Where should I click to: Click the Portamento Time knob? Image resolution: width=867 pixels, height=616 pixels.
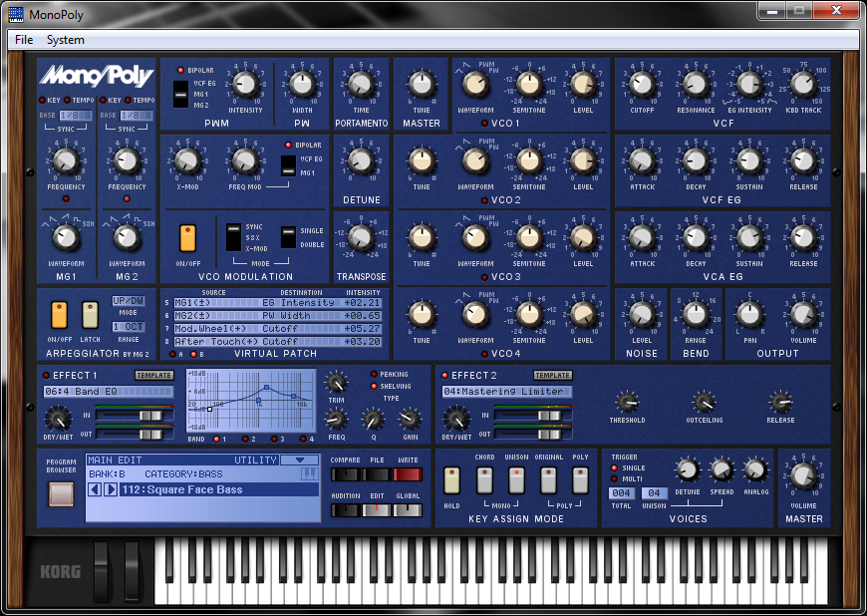pyautogui.click(x=361, y=85)
